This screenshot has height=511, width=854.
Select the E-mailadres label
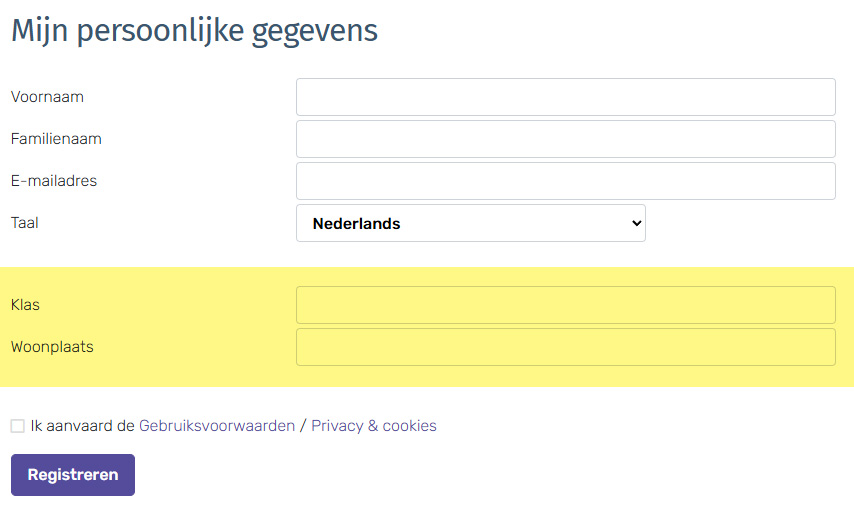tap(54, 181)
